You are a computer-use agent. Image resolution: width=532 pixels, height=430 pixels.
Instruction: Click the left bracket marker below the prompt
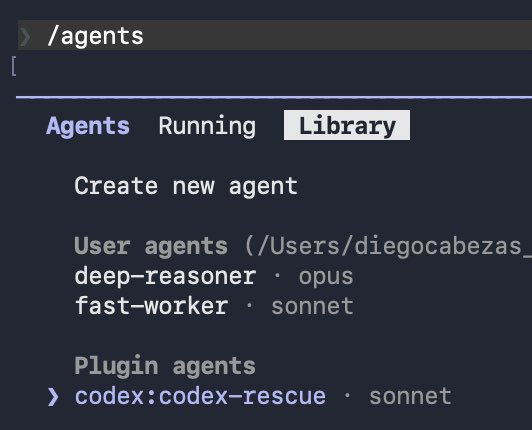pyautogui.click(x=14, y=67)
